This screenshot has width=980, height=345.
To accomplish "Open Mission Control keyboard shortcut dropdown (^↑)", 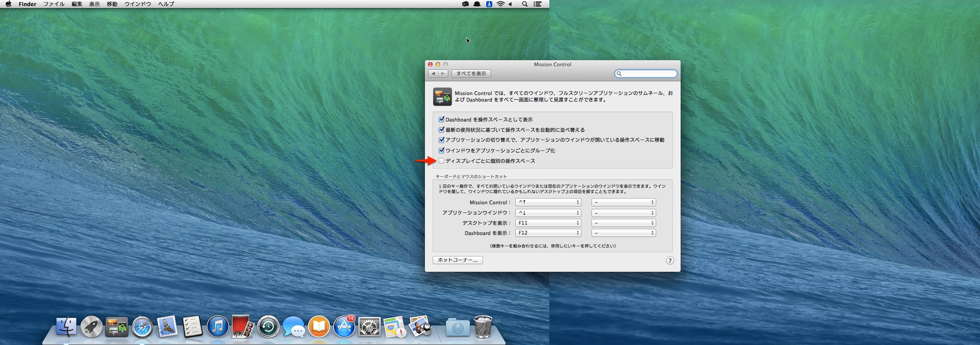I will coord(548,202).
